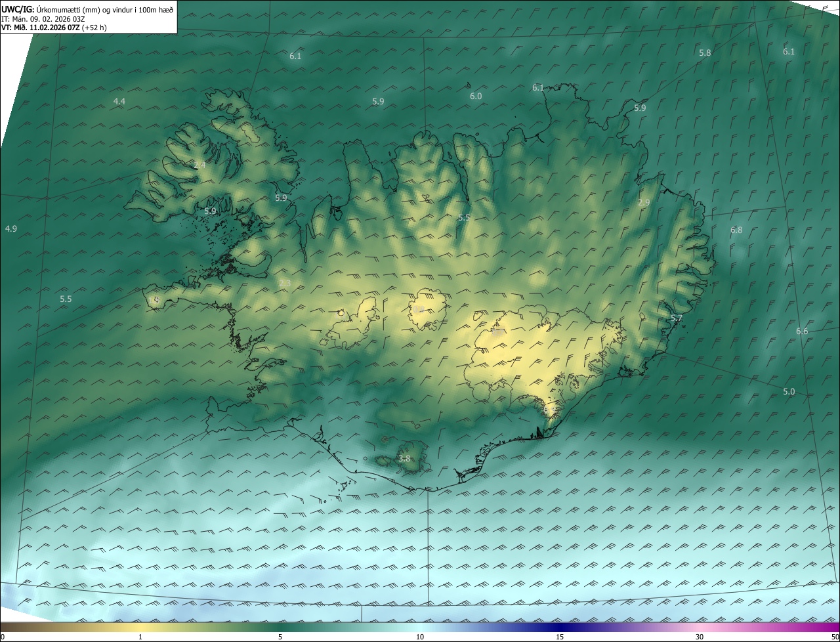This screenshot has height=642, width=840.
Task: Click the '50' label on the color scale
Action: tap(835, 637)
